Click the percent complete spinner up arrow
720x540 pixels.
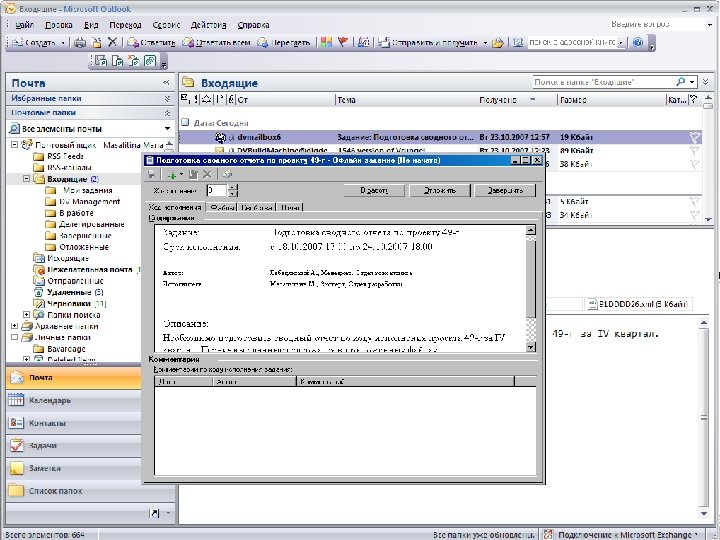point(233,187)
